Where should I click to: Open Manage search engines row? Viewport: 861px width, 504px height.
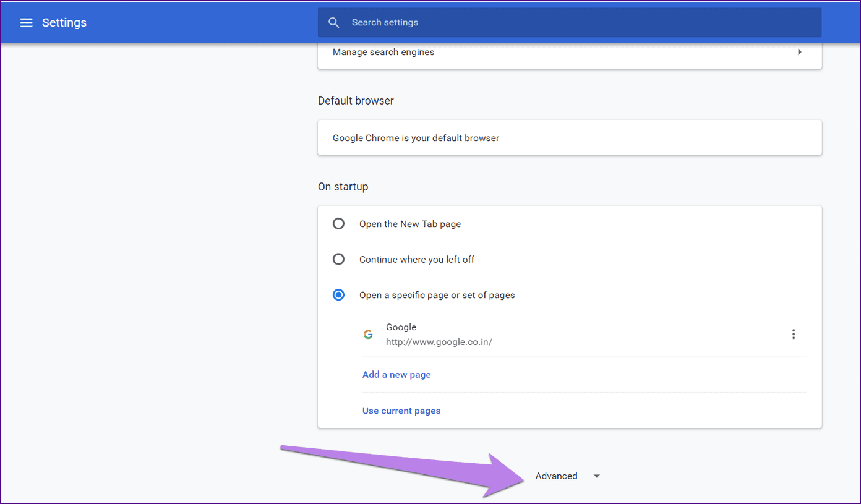click(x=570, y=53)
